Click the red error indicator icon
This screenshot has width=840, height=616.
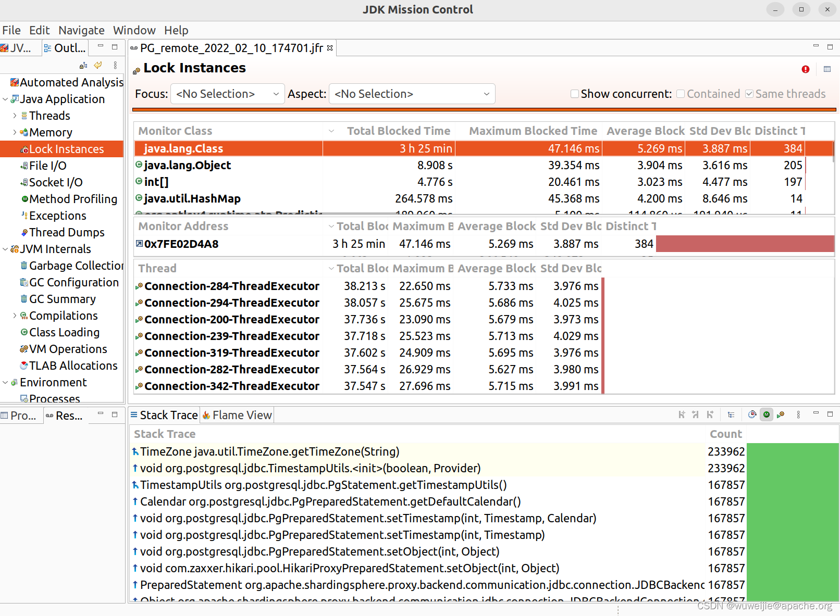point(806,69)
